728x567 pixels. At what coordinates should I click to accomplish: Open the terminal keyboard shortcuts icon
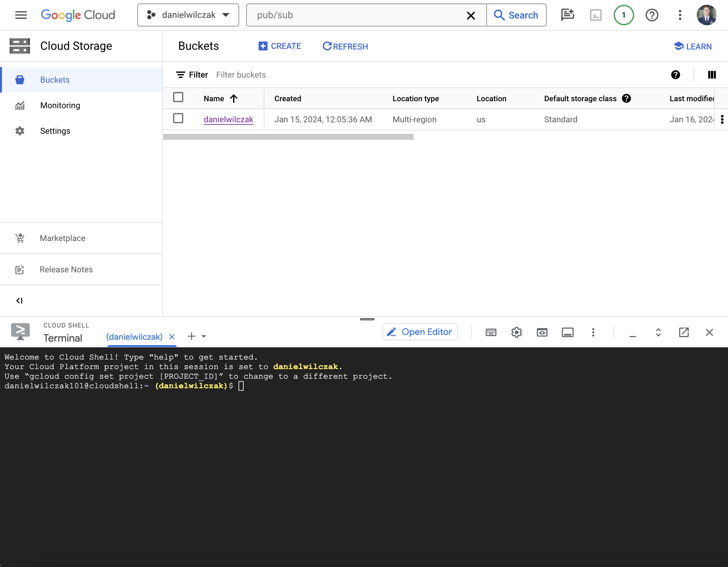point(491,332)
